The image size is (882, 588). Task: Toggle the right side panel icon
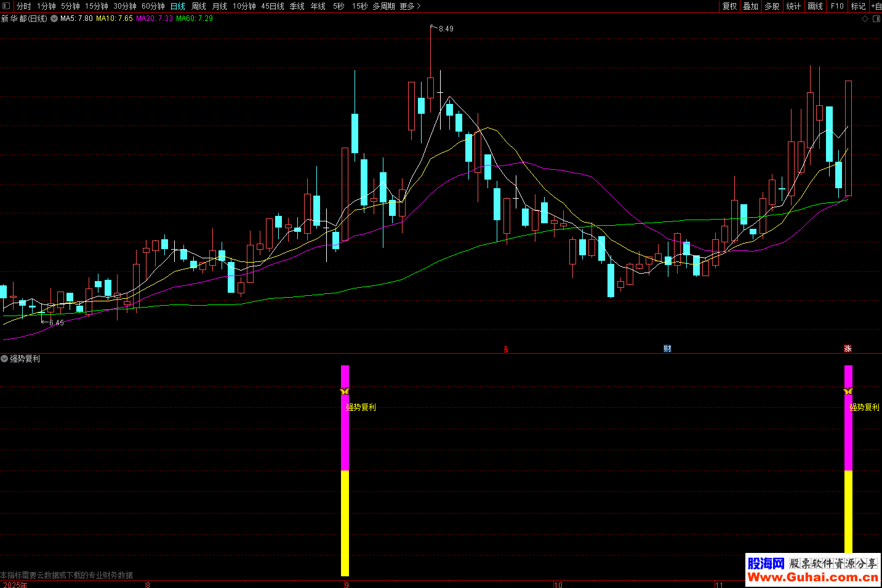(876, 19)
